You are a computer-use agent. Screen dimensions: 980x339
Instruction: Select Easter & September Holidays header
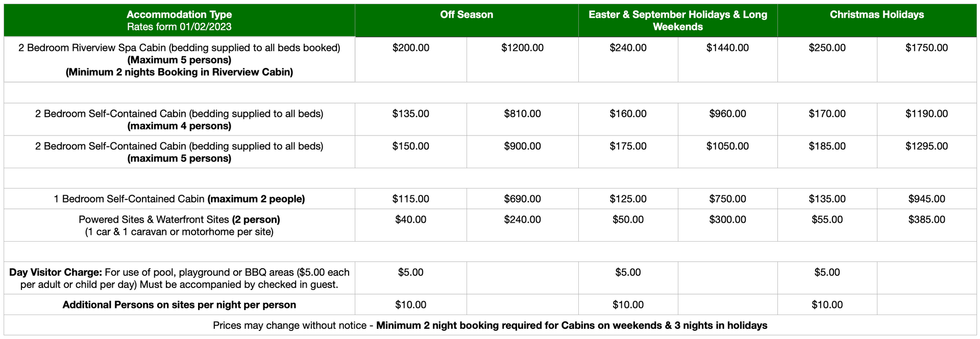click(677, 20)
